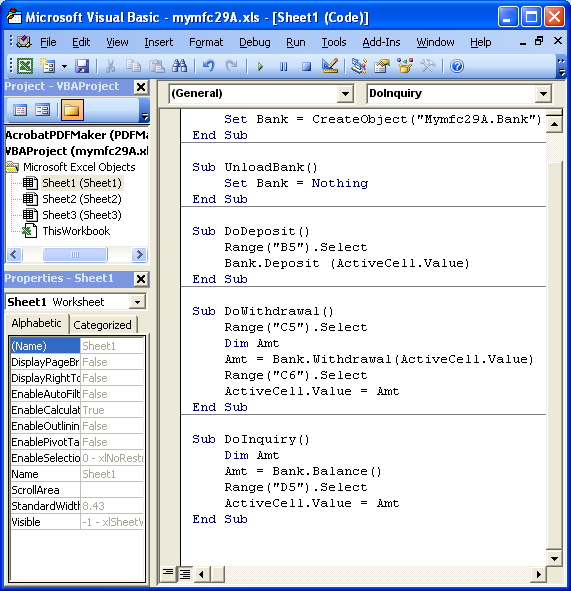Image resolution: width=571 pixels, height=591 pixels.
Task: Click the Paste clipboard icon
Action: [x=156, y=66]
